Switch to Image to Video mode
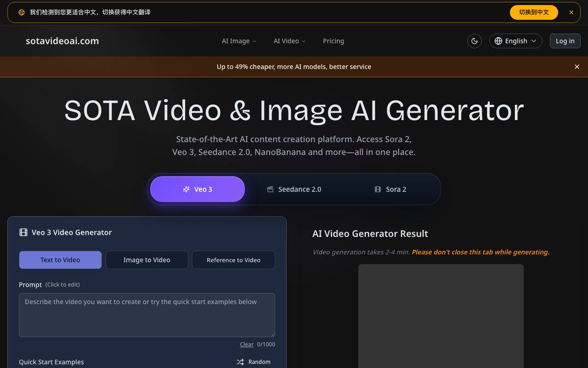The image size is (588, 368). 147,260
